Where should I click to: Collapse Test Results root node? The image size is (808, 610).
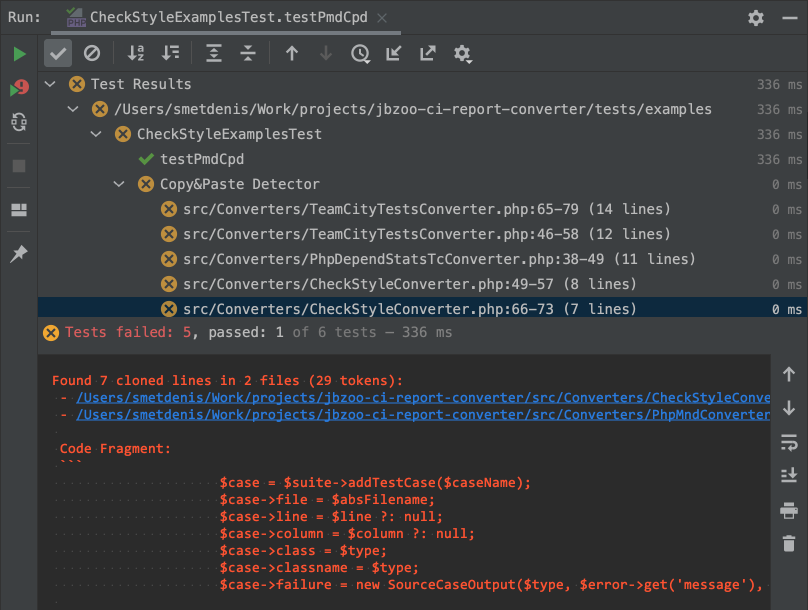click(x=50, y=83)
